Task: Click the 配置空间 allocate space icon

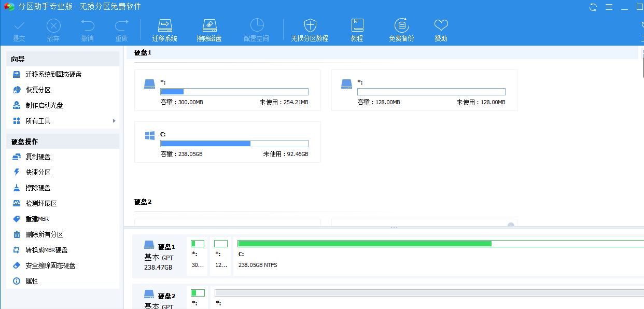Action: click(257, 25)
